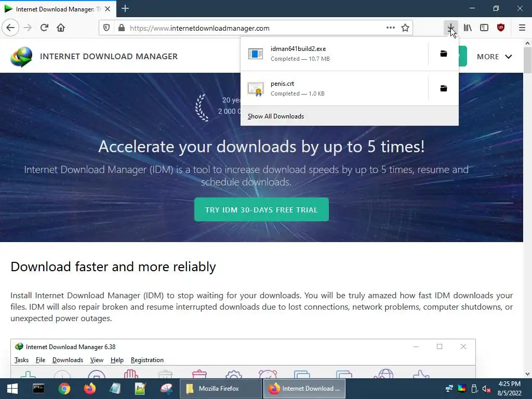Click the 'Download faster and more reliably' heading

click(x=113, y=267)
